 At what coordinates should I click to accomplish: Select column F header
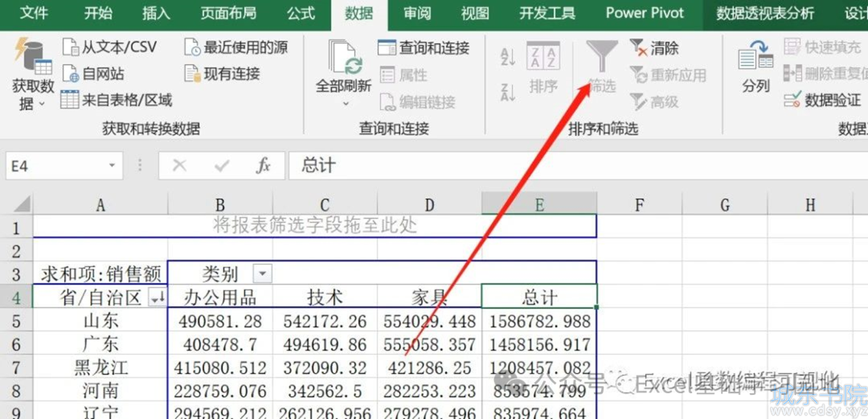[x=640, y=205]
